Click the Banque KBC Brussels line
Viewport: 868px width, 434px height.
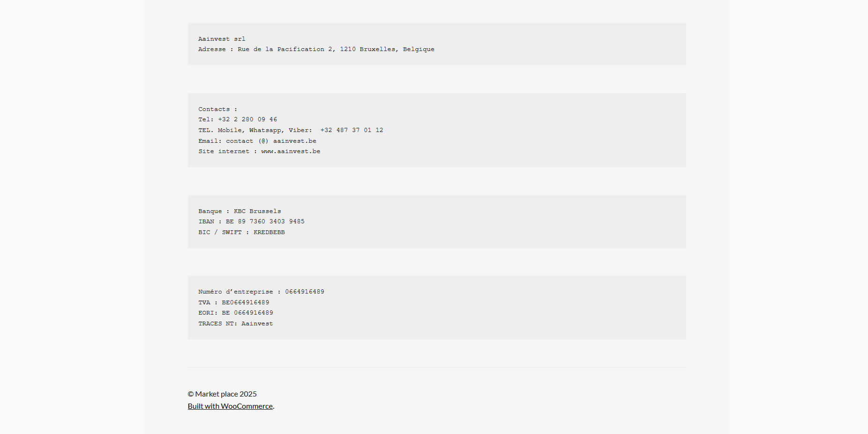click(239, 211)
